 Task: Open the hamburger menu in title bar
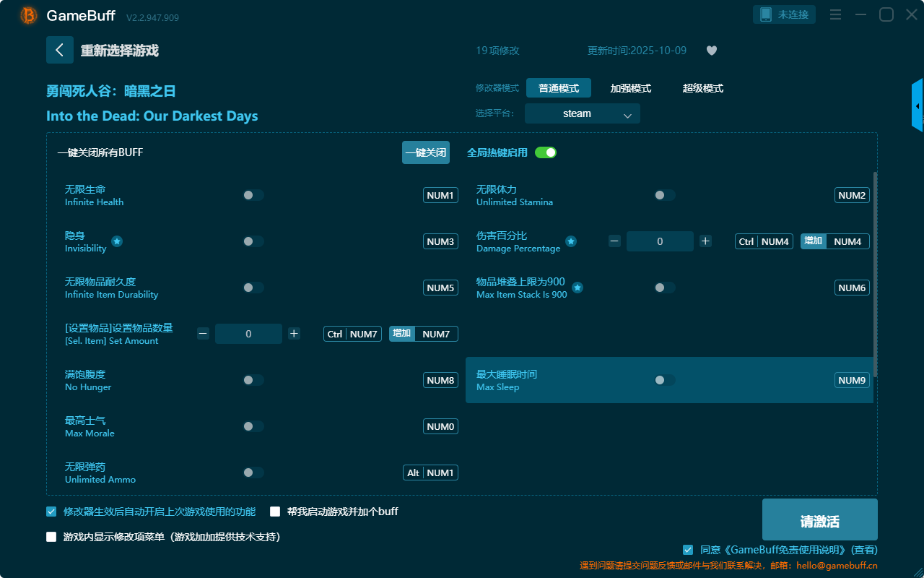pos(835,14)
